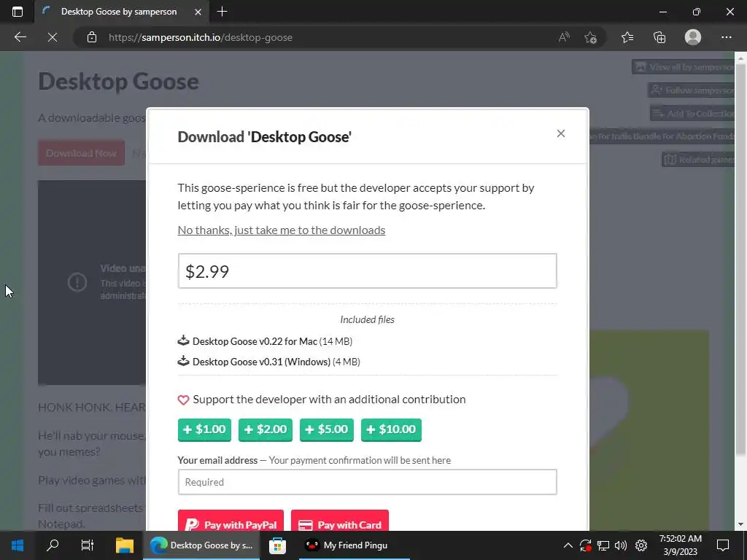Open Task View on taskbar
The height and width of the screenshot is (560, 747).
click(88, 545)
